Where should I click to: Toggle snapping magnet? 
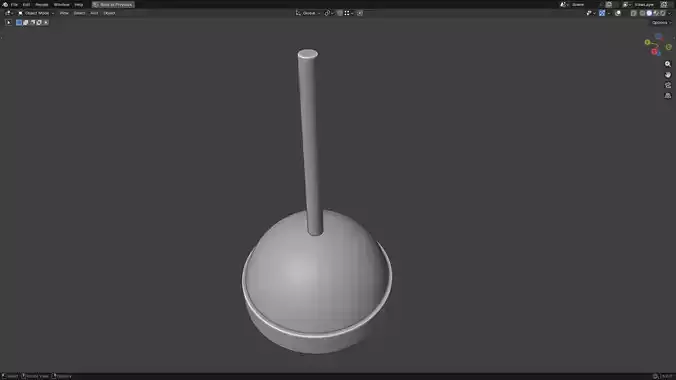click(x=340, y=13)
